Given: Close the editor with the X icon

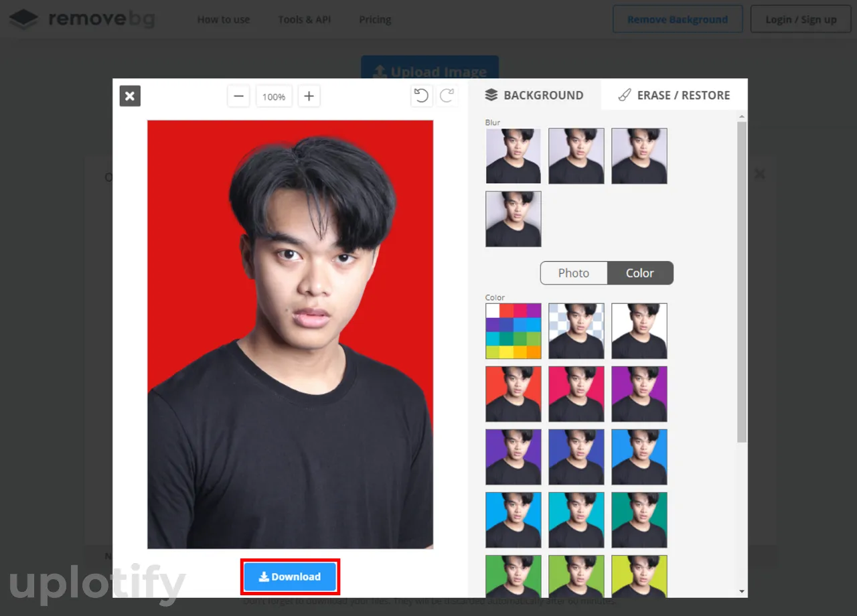Looking at the screenshot, I should (x=130, y=96).
